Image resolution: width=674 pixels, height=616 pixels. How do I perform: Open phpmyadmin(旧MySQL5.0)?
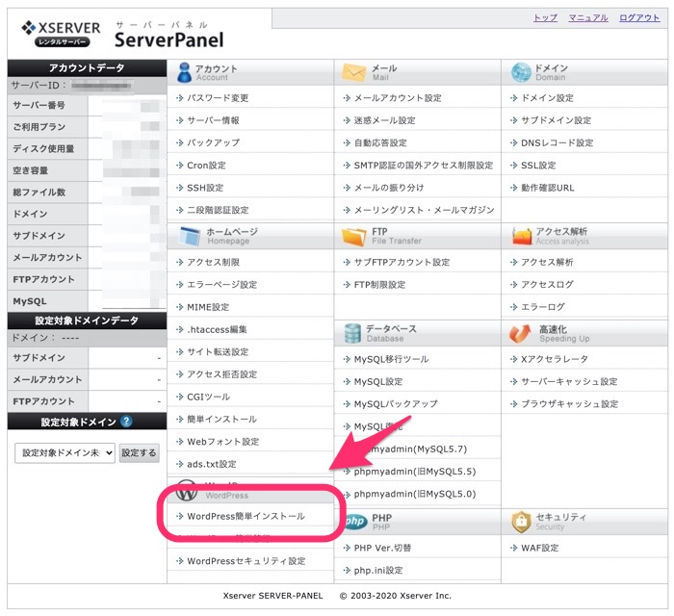(415, 494)
